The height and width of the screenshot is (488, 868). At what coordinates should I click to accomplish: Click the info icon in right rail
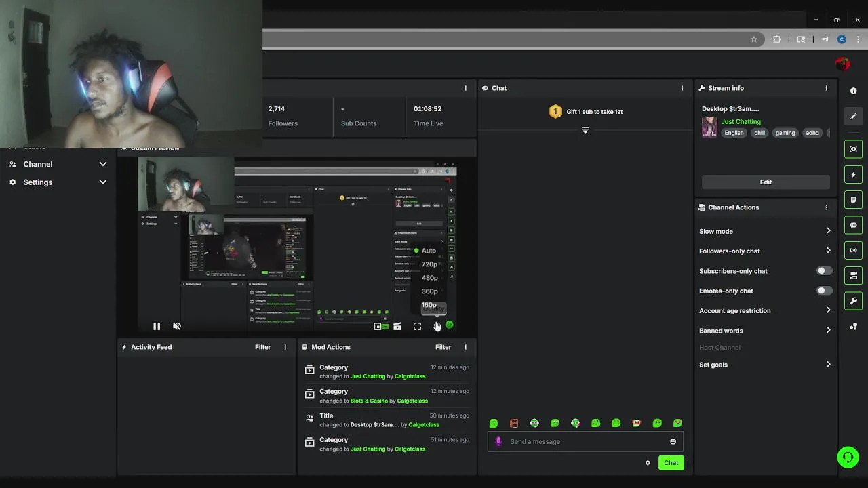tap(853, 91)
